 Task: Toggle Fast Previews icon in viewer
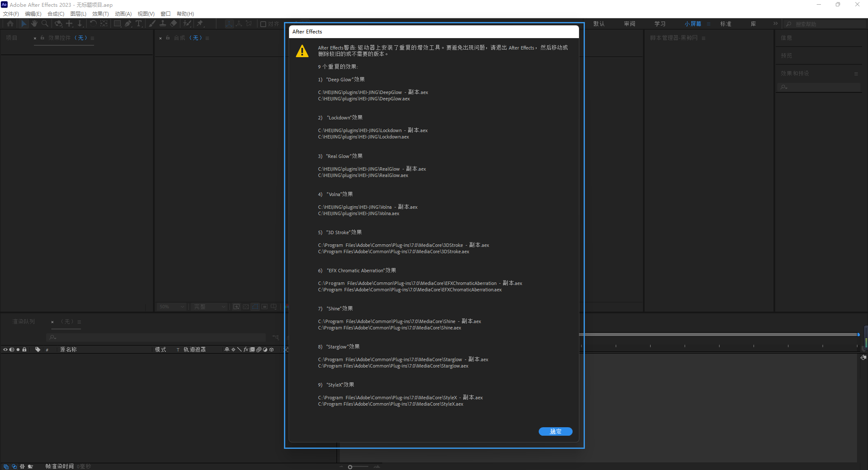[236, 307]
